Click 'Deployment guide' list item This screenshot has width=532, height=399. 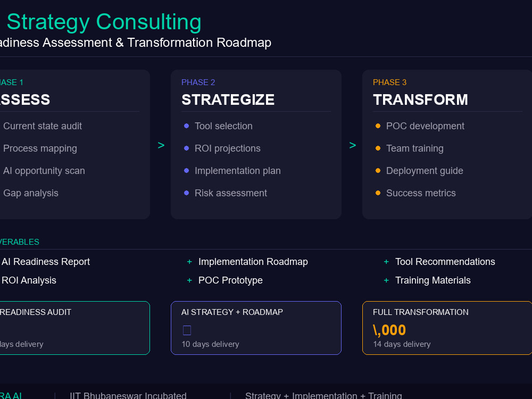[425, 171]
